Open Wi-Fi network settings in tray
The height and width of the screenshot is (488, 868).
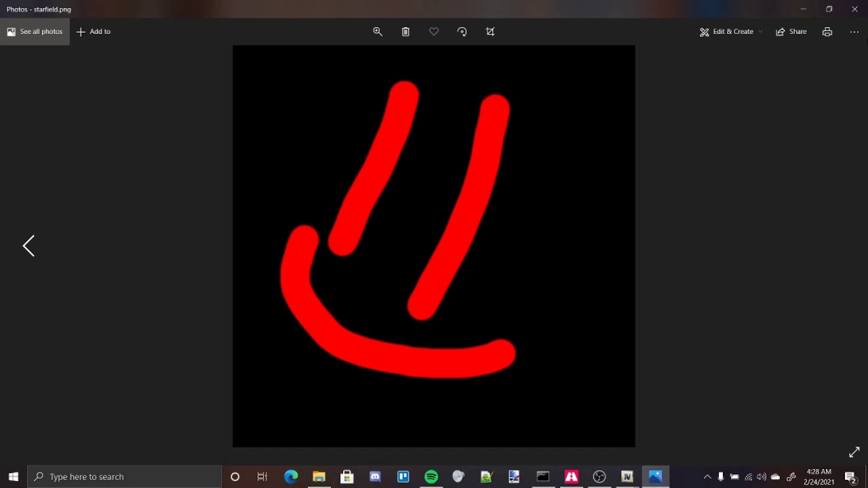tap(748, 476)
